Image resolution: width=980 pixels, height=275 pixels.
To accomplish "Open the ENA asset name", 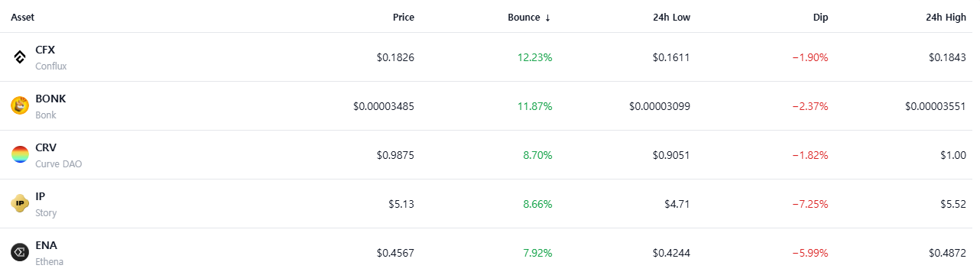I will pyautogui.click(x=46, y=245).
